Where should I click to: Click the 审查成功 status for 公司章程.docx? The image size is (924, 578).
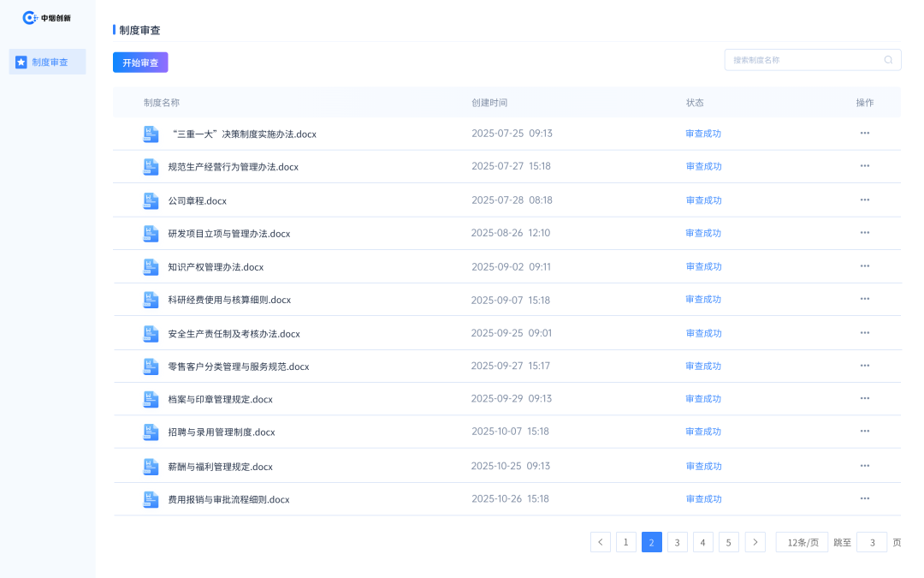point(703,200)
